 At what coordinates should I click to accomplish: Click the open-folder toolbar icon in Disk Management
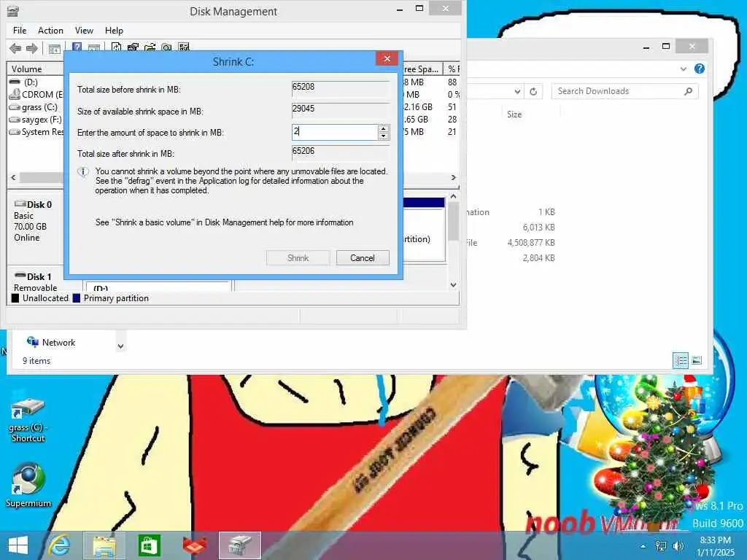(x=150, y=47)
